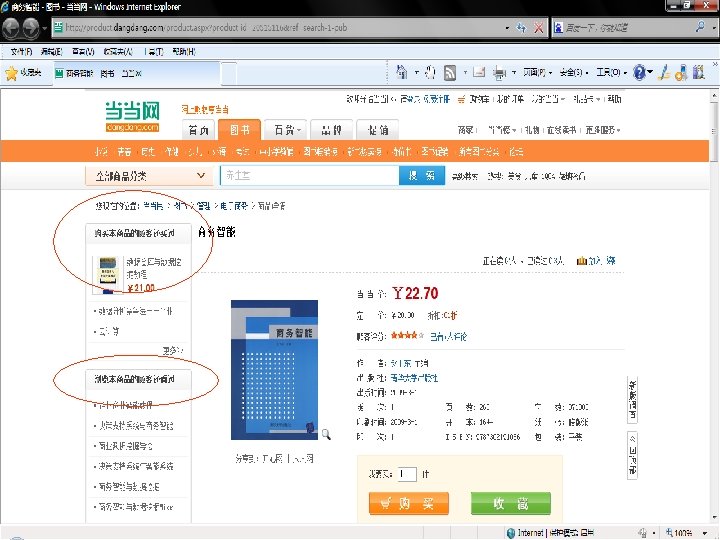Click the star rating under the price
720x540 pixels.
coord(407,336)
